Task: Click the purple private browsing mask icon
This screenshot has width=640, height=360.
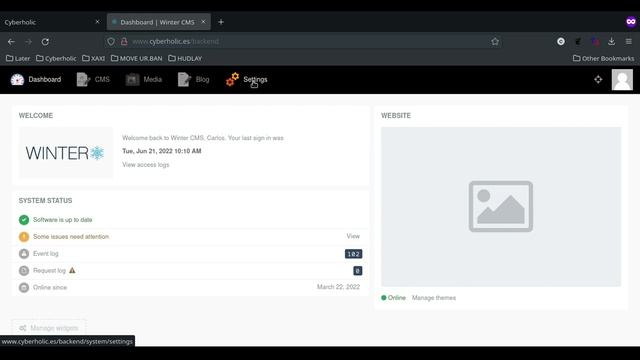Action: click(x=631, y=22)
